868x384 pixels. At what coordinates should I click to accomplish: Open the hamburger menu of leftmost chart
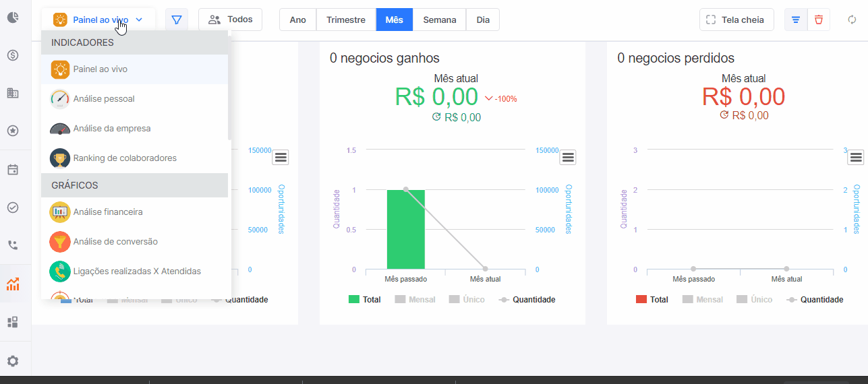click(x=281, y=158)
